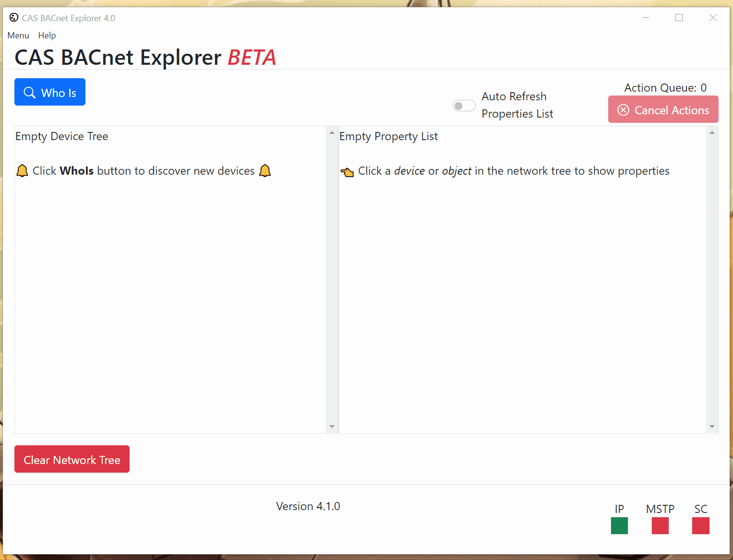Minimize the CAS BACnet Explorer window
The height and width of the screenshot is (560, 733).
646,18
